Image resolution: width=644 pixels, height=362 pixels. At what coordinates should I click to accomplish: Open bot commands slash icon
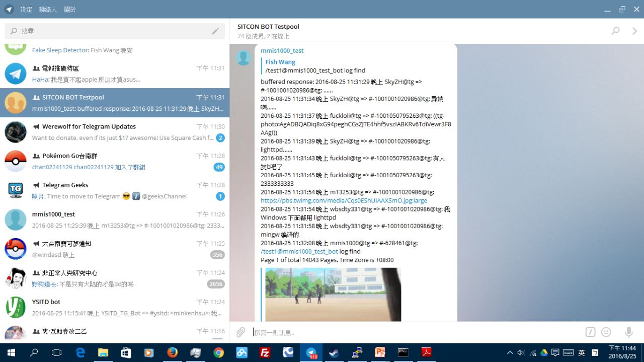pyautogui.click(x=590, y=332)
